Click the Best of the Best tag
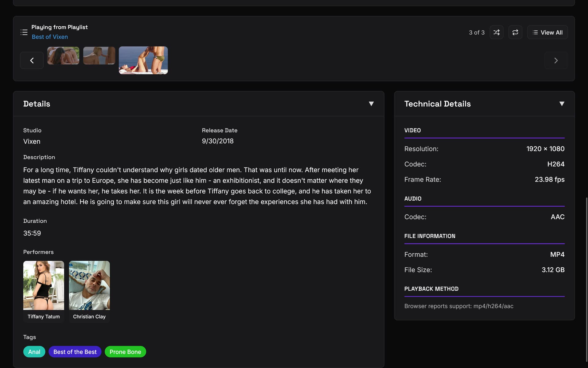588x368 pixels. [x=75, y=352]
